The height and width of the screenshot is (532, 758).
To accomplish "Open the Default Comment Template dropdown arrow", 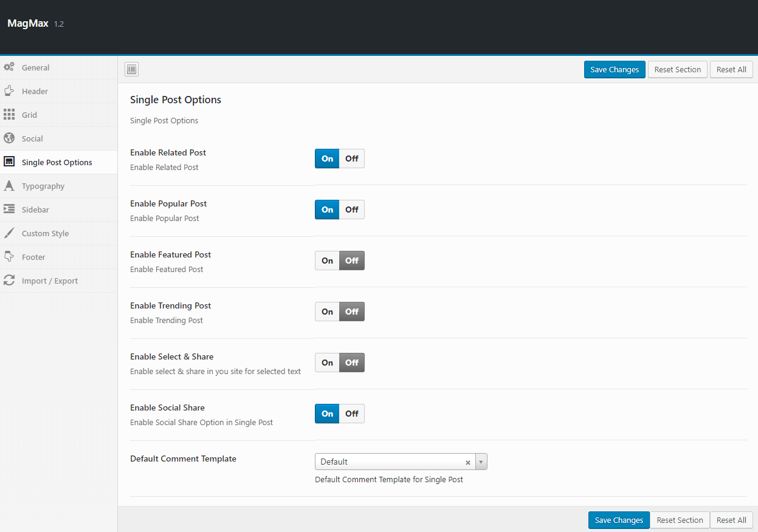I will click(481, 462).
